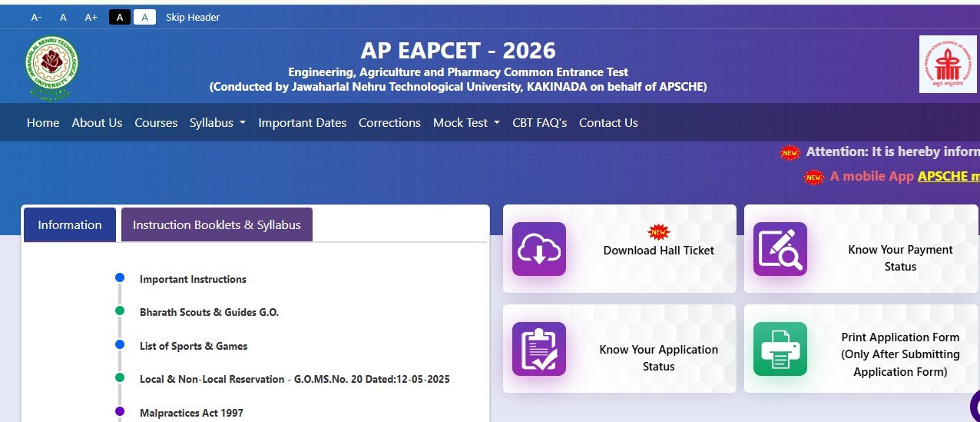This screenshot has height=422, width=980.
Task: Reset font size with plain A button
Action: pyautogui.click(x=63, y=17)
